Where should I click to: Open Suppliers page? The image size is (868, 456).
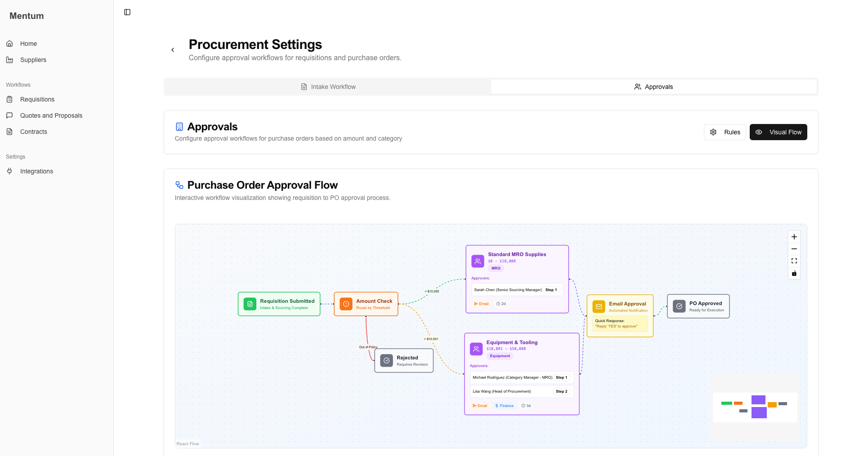coord(33,60)
